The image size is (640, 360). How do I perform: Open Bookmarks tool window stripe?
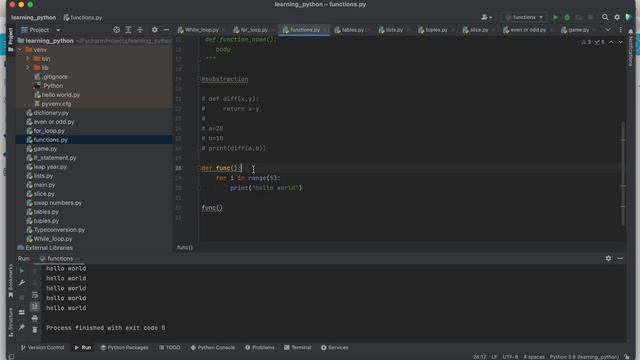[x=11, y=282]
